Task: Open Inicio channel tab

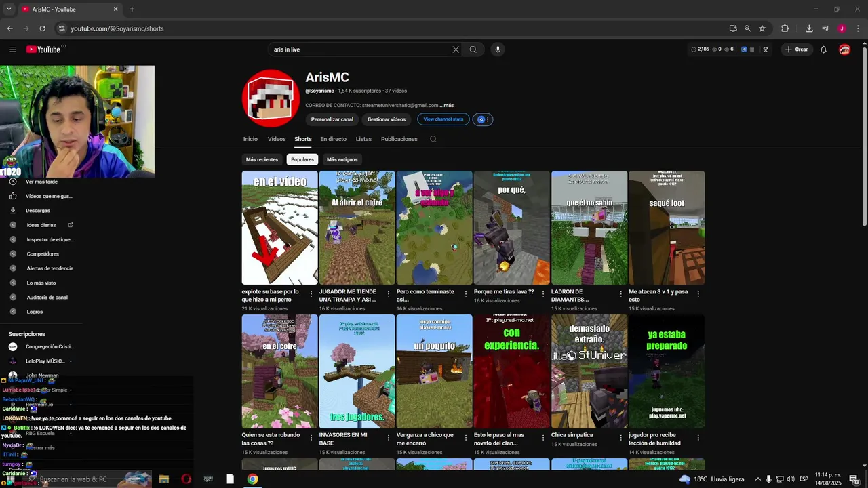Action: pyautogui.click(x=250, y=139)
